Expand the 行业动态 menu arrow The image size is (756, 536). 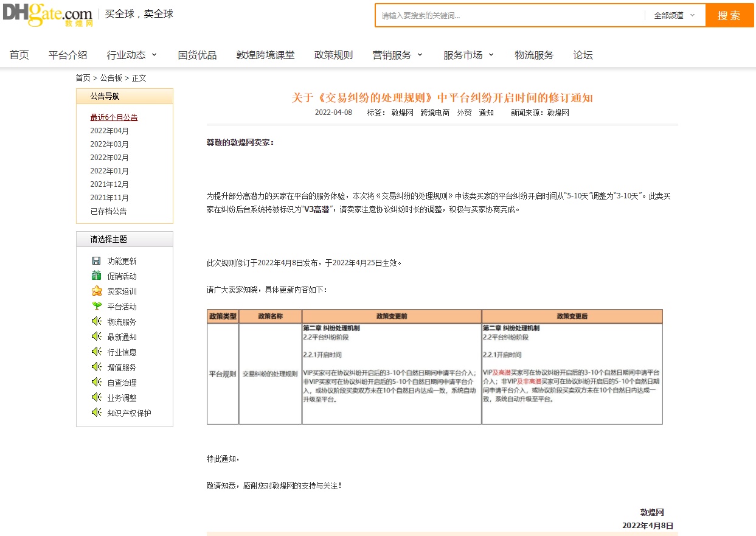154,55
